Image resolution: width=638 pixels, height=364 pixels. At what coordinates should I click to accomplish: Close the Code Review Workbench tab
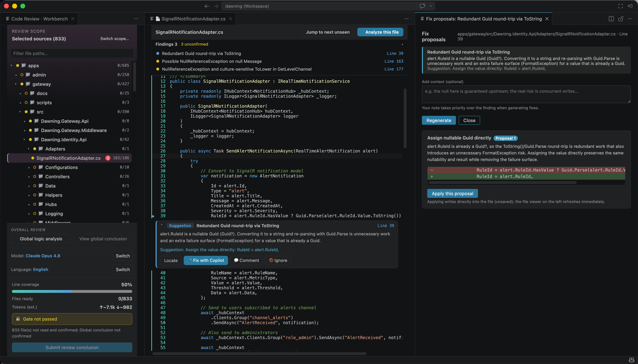coord(73,19)
